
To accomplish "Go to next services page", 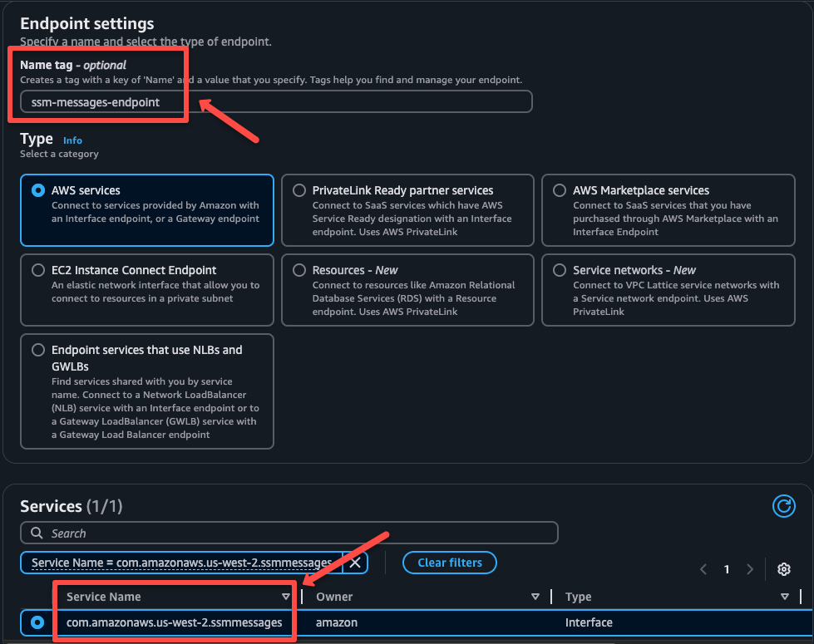I will pos(750,569).
